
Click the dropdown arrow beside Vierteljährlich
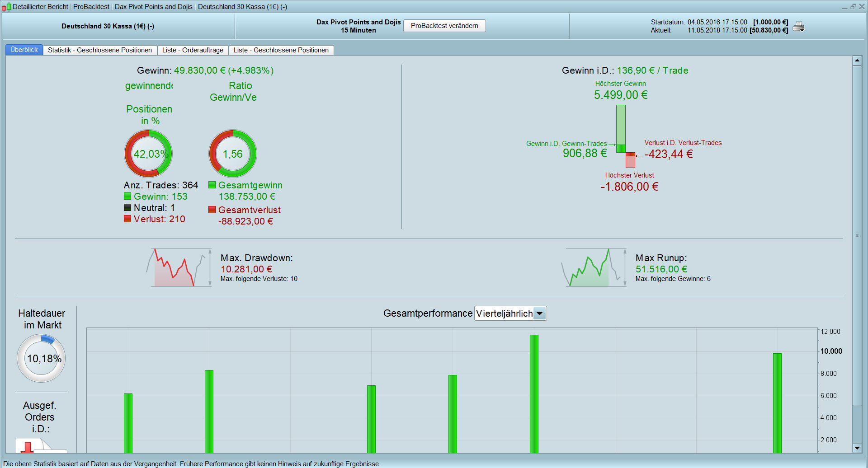[x=540, y=314]
